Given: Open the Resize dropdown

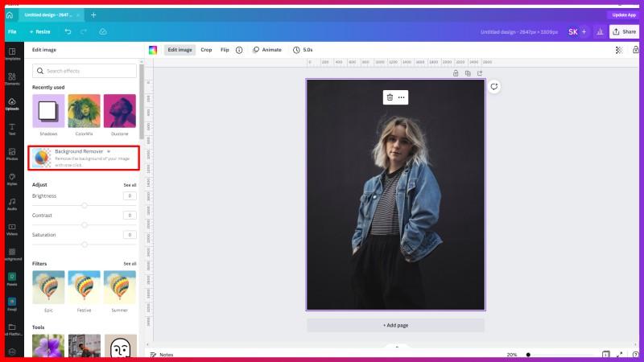Looking at the screenshot, I should pyautogui.click(x=39, y=31).
